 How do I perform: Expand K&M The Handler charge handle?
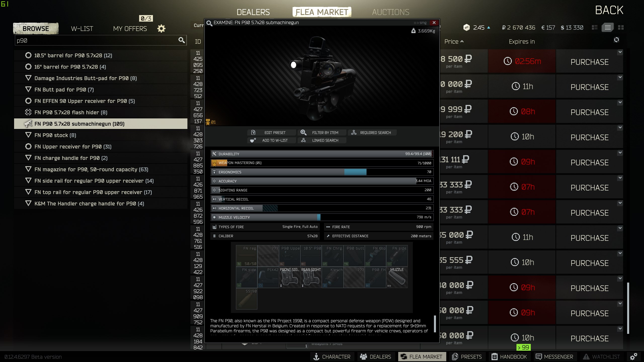coord(101,203)
